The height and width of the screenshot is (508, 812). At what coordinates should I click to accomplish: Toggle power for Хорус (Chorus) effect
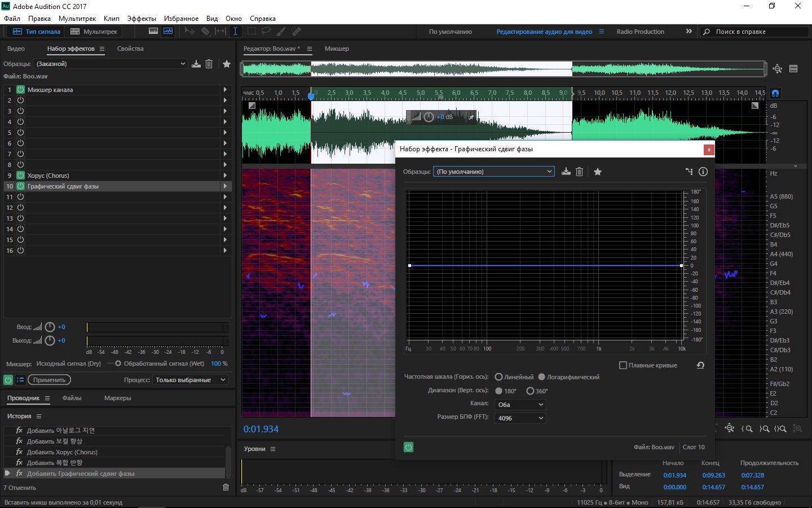coord(20,176)
